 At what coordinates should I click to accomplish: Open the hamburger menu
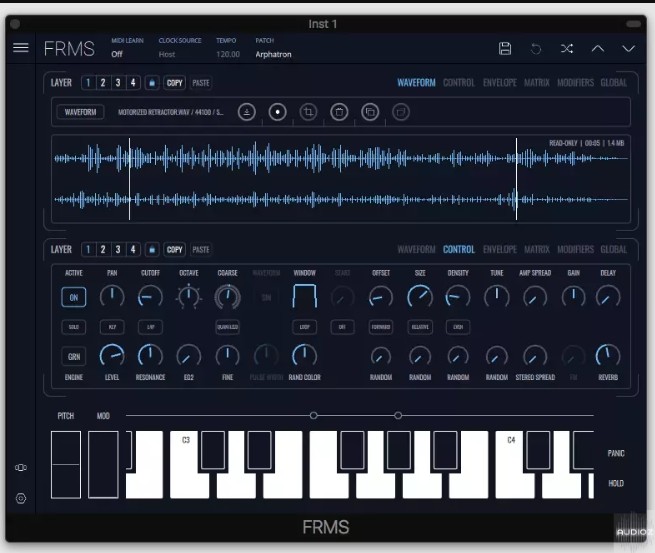(x=20, y=48)
